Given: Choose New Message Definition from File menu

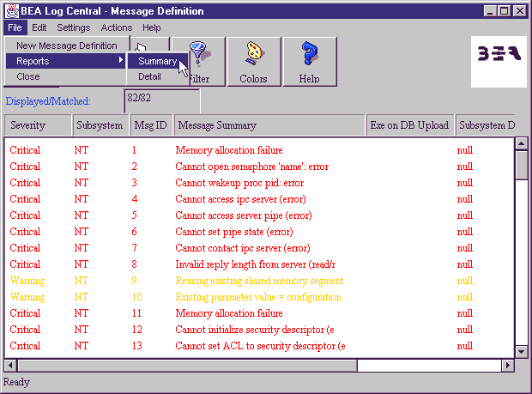Looking at the screenshot, I should pyautogui.click(x=67, y=45).
